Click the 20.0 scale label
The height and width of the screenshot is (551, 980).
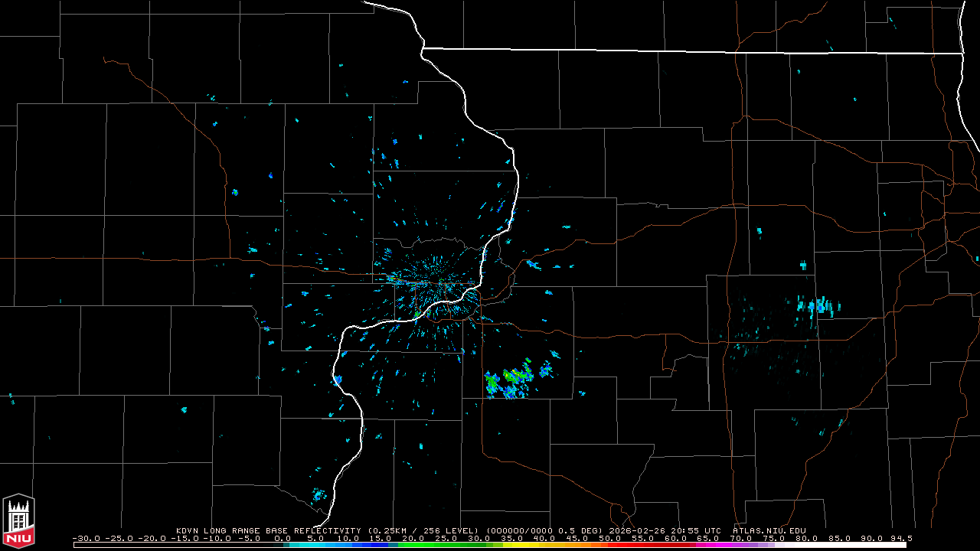(413, 538)
